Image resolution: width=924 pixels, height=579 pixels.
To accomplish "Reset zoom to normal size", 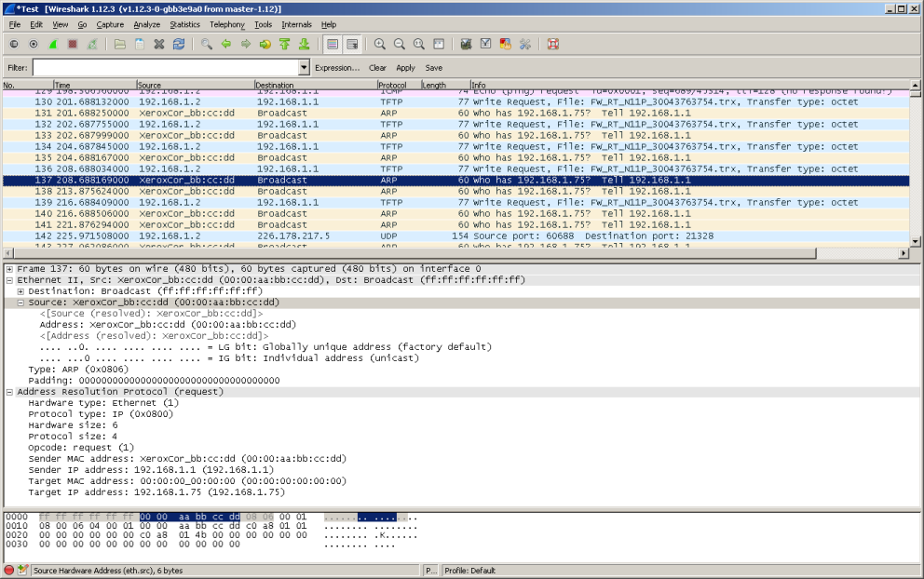I will [x=419, y=44].
